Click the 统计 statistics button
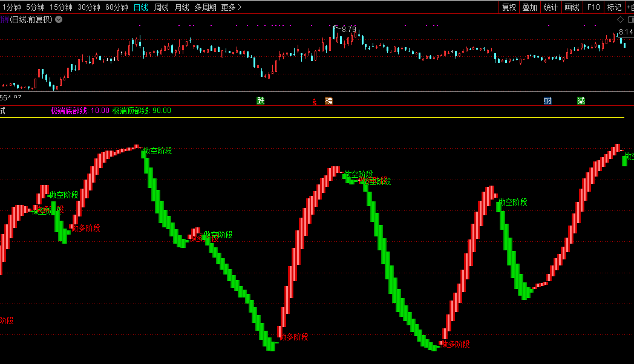This screenshot has height=364, width=634. [551, 7]
